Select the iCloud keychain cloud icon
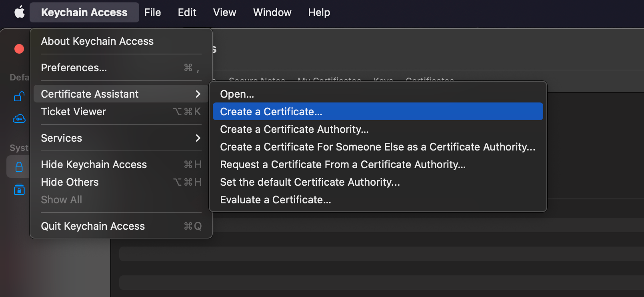The height and width of the screenshot is (297, 644). coord(19,118)
